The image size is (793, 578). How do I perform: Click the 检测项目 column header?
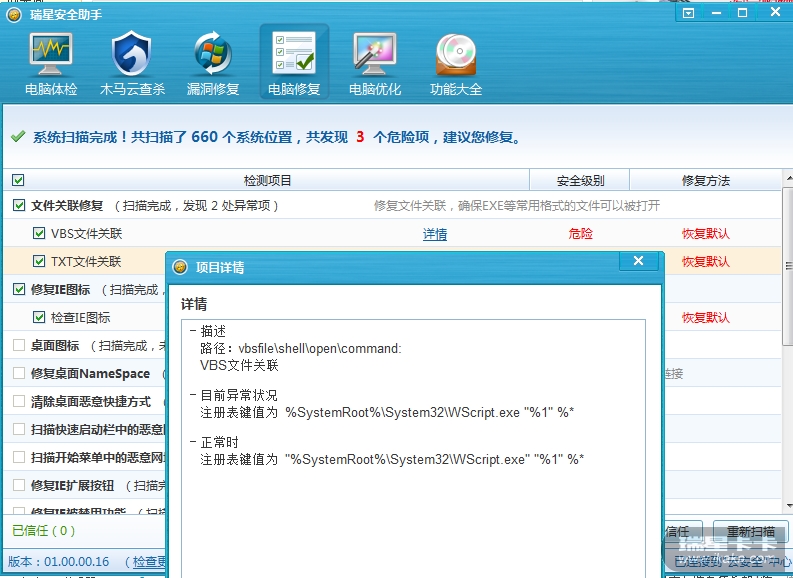267,181
